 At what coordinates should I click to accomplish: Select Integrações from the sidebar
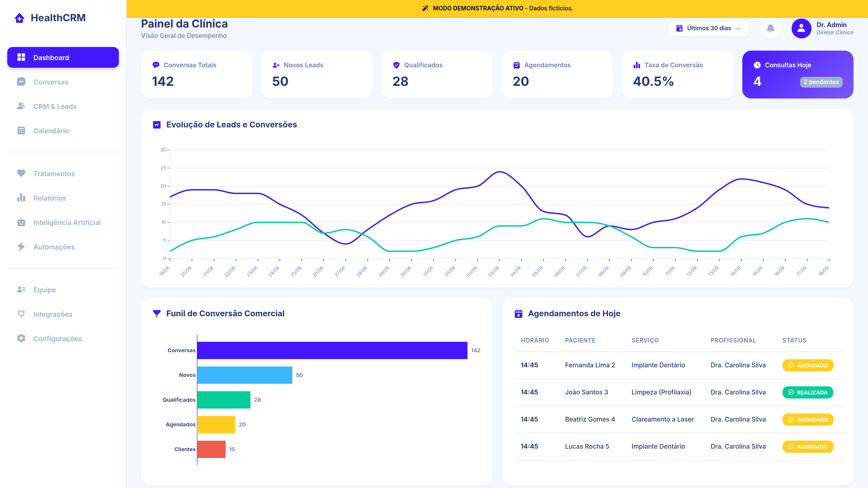[x=63, y=314]
